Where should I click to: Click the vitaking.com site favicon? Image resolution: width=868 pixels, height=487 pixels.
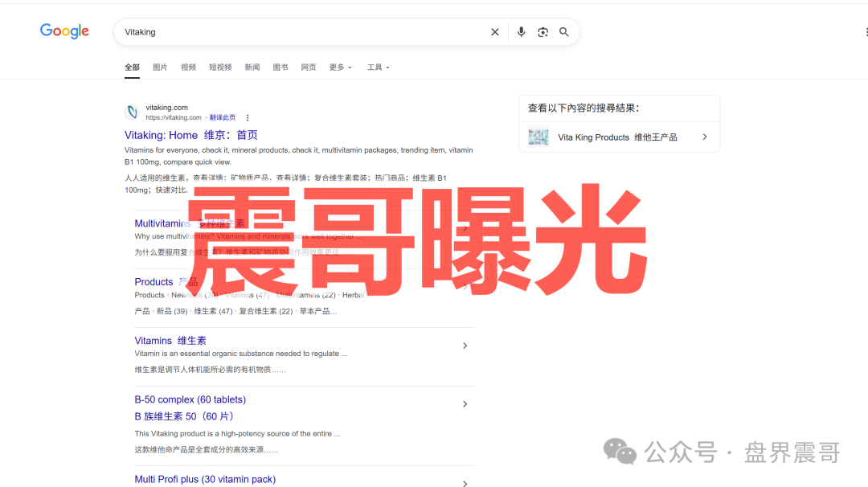[131, 113]
